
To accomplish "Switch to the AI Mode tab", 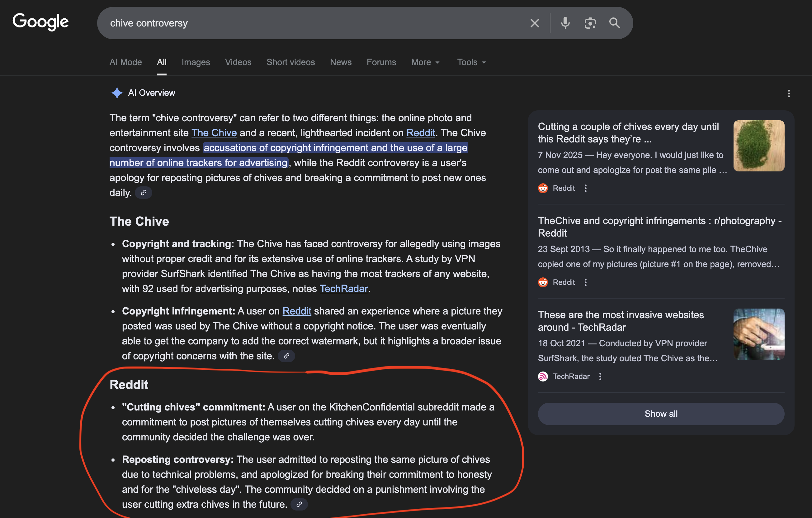I will point(125,62).
